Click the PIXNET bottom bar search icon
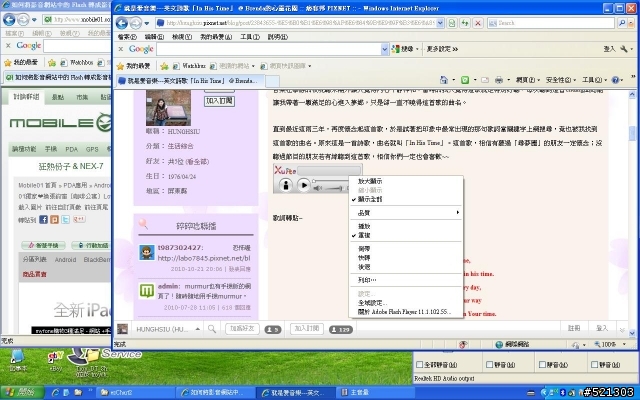The width and height of the screenshot is (640, 400). (x=212, y=329)
